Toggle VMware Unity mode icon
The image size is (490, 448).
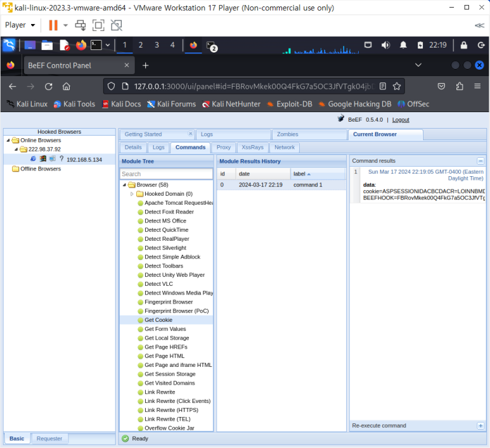click(x=117, y=25)
